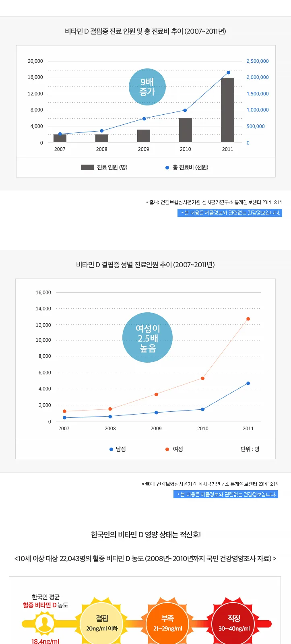Click the 6,000 axis label in the second chart
The width and height of the screenshot is (291, 644).
(x=45, y=373)
